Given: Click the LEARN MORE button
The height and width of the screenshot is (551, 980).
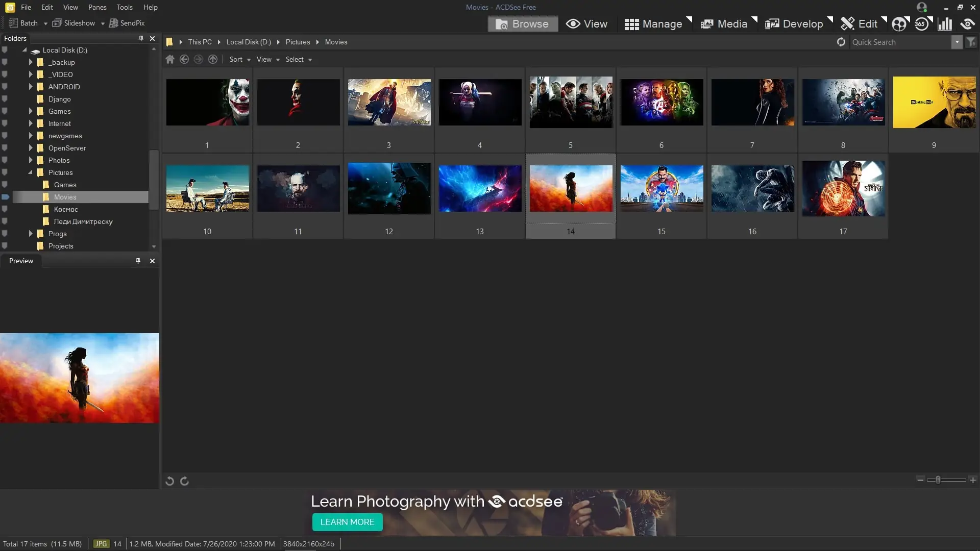Looking at the screenshot, I should tap(347, 522).
